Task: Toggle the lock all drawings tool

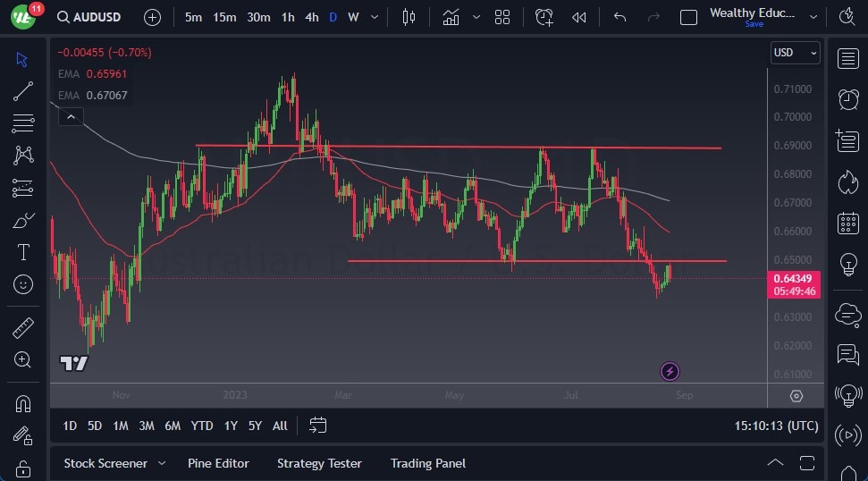Action: tap(23, 468)
